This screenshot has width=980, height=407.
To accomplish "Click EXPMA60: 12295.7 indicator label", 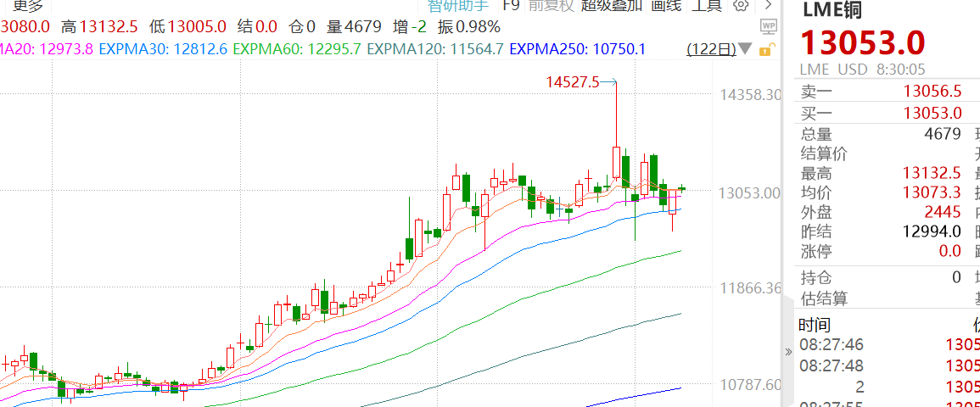I will pos(297,48).
